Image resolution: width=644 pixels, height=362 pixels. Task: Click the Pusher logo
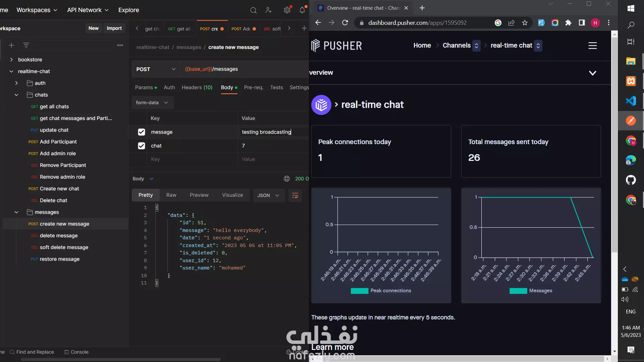[x=336, y=46]
